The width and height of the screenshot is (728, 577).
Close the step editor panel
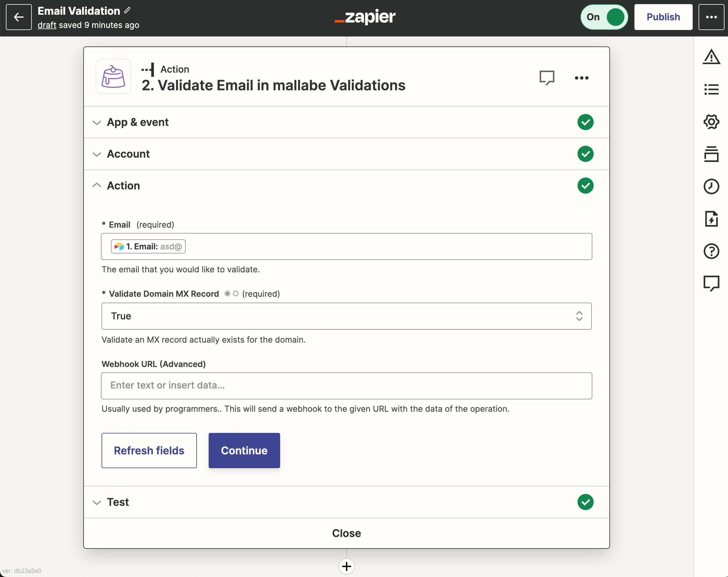tap(346, 533)
